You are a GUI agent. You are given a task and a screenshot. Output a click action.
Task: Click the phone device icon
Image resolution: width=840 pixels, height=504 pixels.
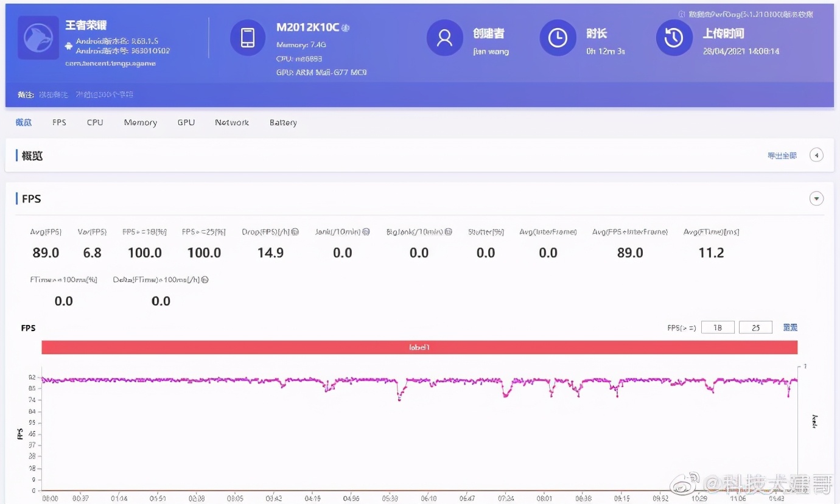click(248, 38)
